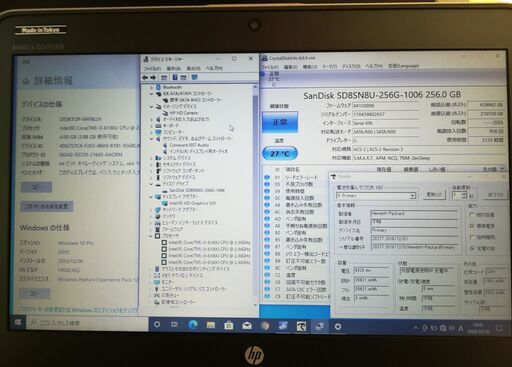
Task: Expand the Bluetooth node in Device Manager
Action: tap(152, 87)
